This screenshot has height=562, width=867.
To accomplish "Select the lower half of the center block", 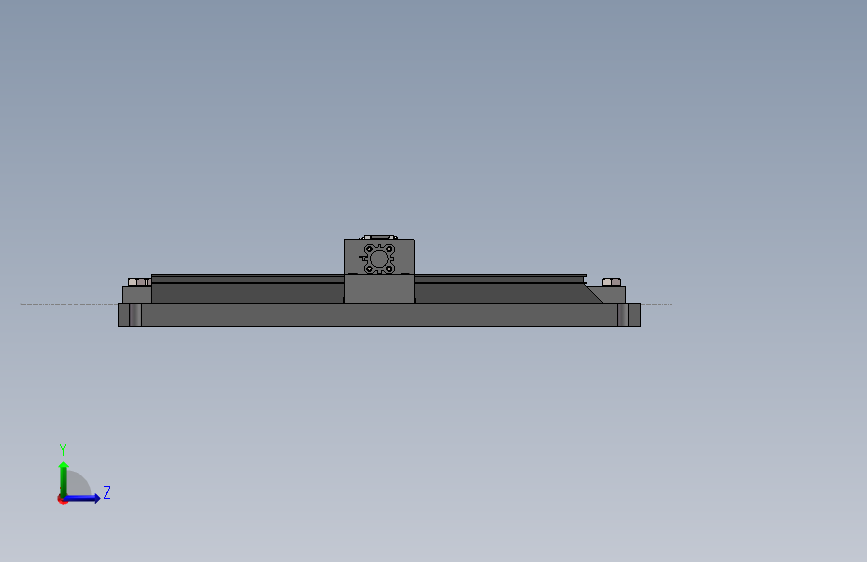I will (x=379, y=289).
